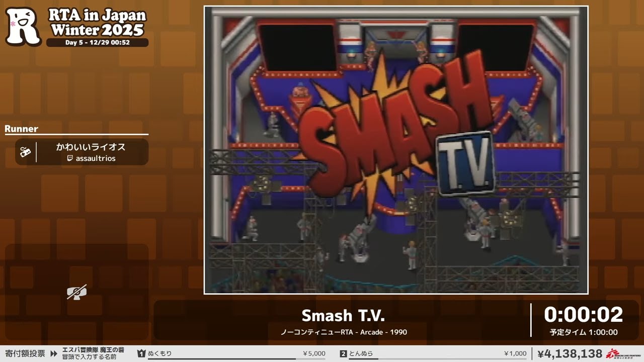Click the とんぬら bid option name
Image resolution: width=644 pixels, height=362 pixels.
click(x=361, y=353)
